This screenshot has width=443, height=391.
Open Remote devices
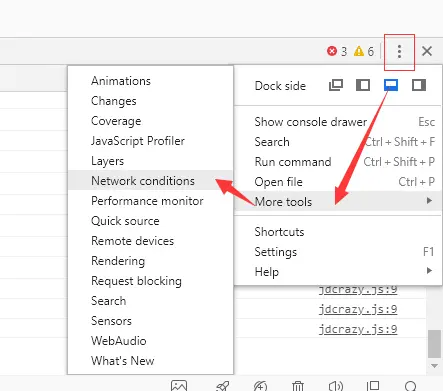tap(150, 241)
